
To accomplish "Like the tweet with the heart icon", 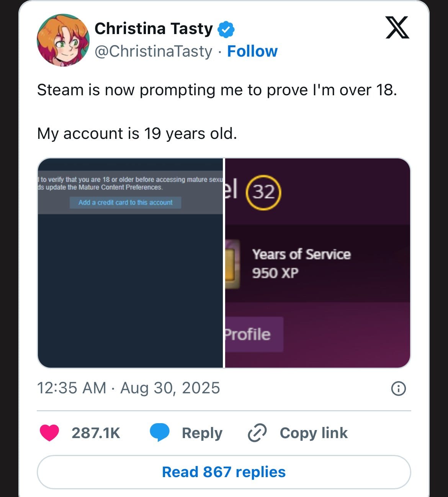I will [49, 433].
